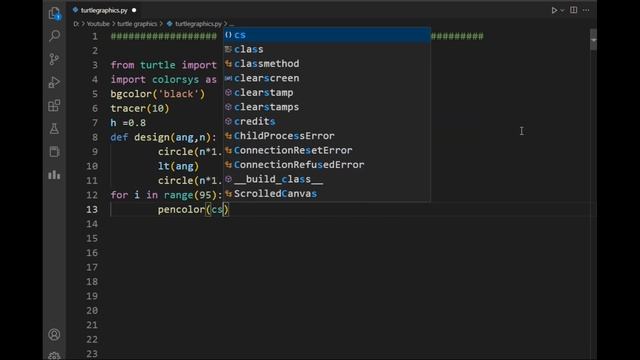Choose the cs autocomplete suggestion
Image resolution: width=640 pixels, height=360 pixels.
point(327,35)
